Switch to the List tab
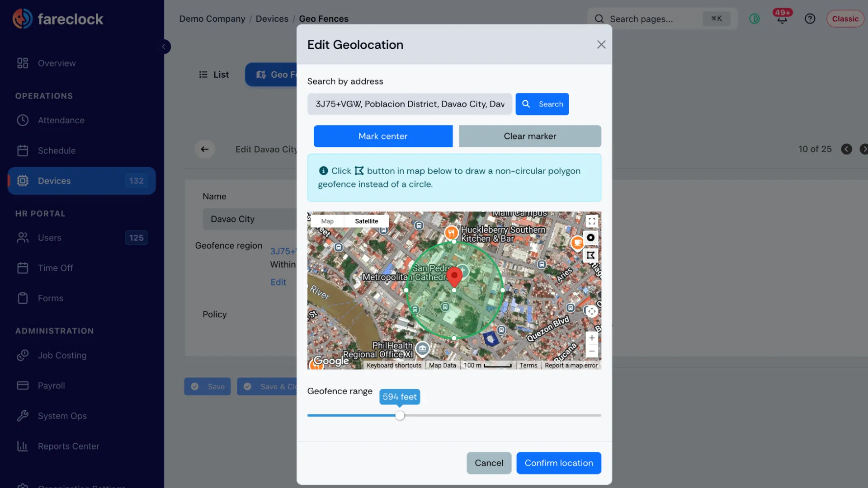Image resolution: width=868 pixels, height=488 pixels. pos(214,75)
